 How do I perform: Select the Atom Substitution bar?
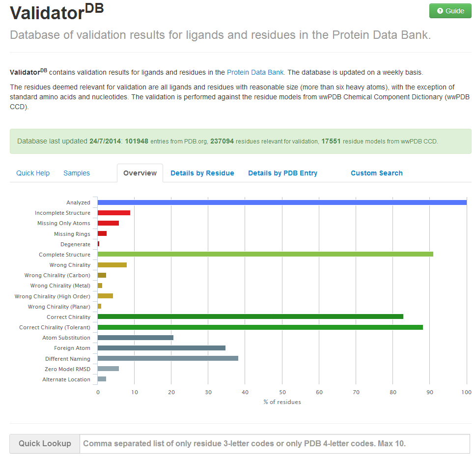pos(136,338)
